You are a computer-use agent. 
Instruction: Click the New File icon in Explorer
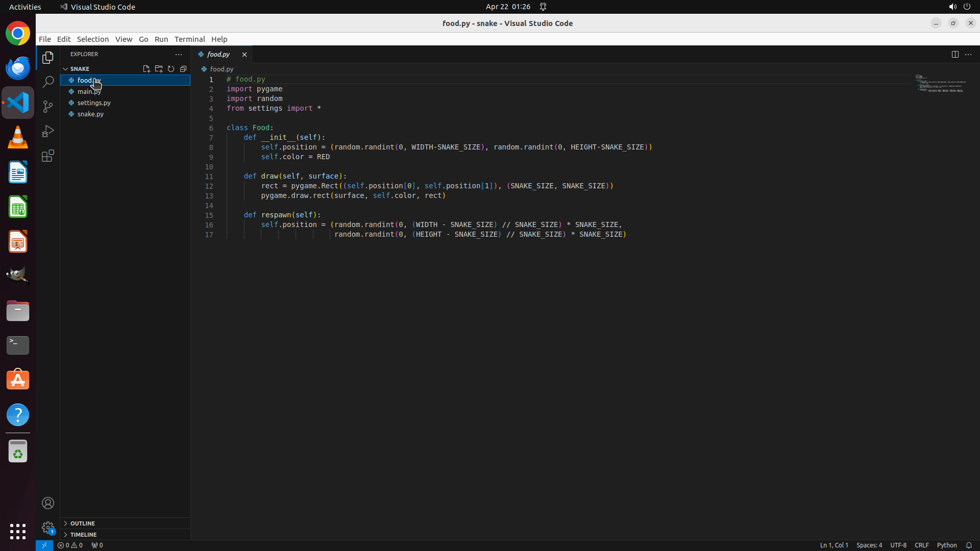tap(146, 69)
